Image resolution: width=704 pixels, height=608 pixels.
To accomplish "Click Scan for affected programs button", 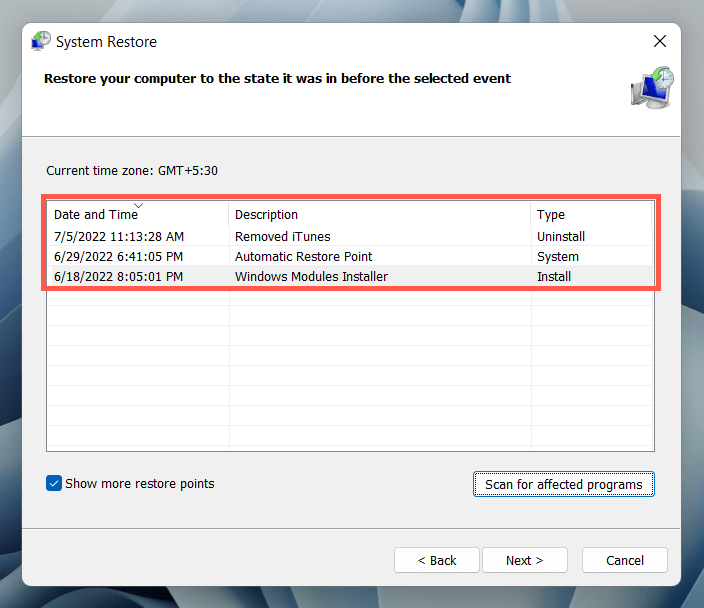I will 564,484.
